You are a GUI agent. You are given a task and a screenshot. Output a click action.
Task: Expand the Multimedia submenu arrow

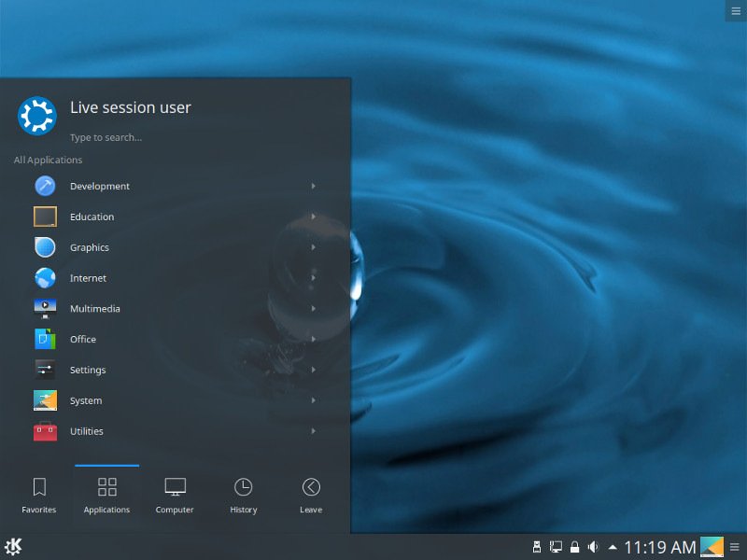click(313, 309)
